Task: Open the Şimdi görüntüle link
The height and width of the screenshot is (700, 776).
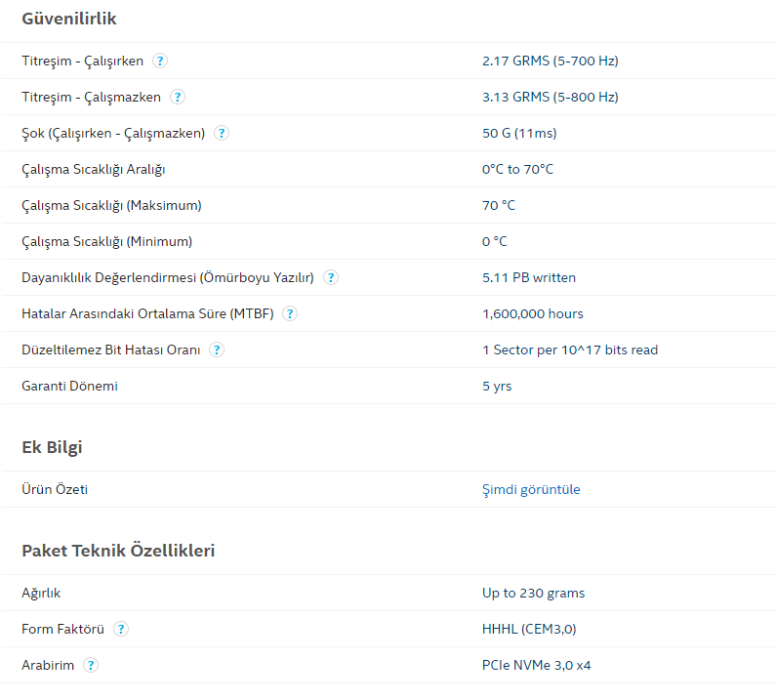Action: (x=531, y=489)
